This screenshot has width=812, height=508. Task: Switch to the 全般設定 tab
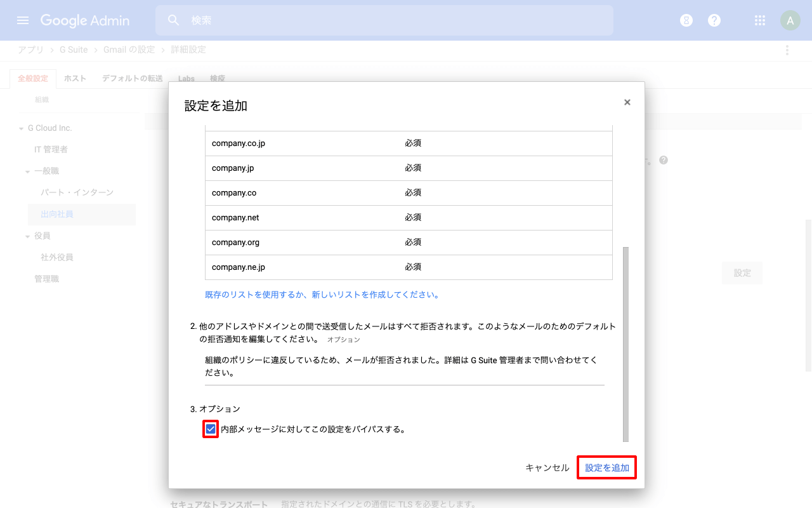[x=33, y=79]
